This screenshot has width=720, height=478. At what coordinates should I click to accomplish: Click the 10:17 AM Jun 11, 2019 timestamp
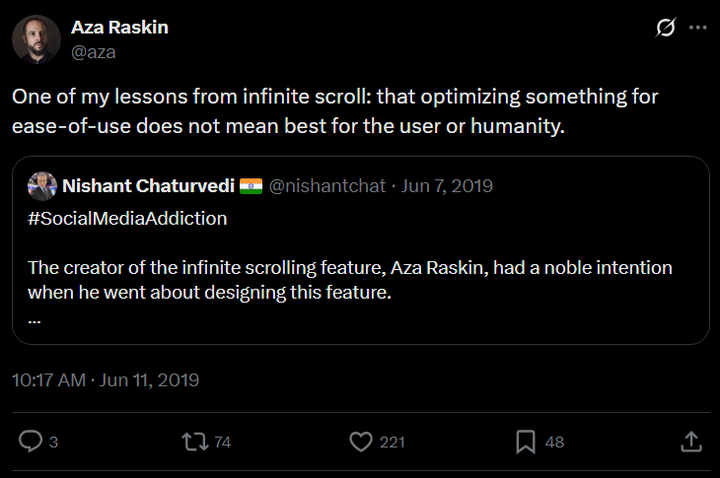(x=105, y=380)
